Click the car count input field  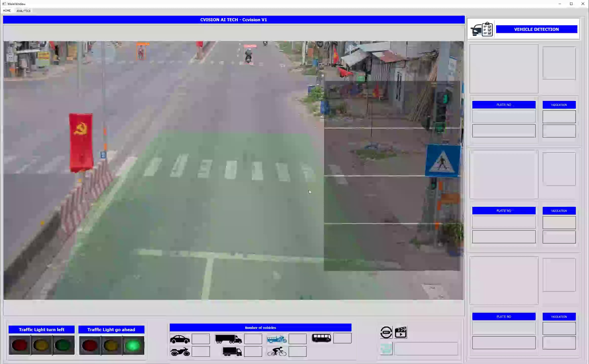click(x=201, y=339)
